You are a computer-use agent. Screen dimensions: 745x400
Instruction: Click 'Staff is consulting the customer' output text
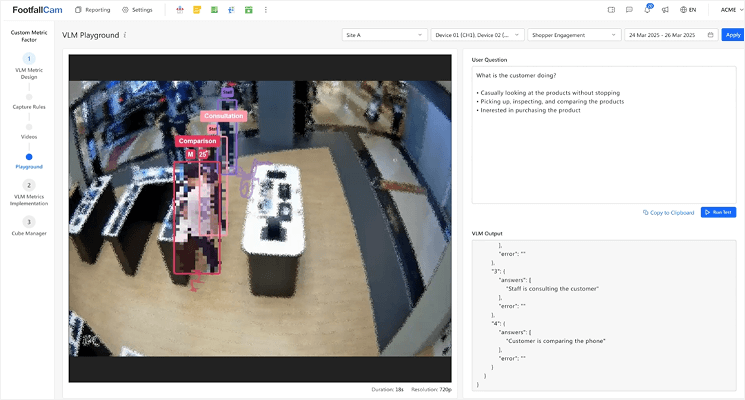[552, 289]
